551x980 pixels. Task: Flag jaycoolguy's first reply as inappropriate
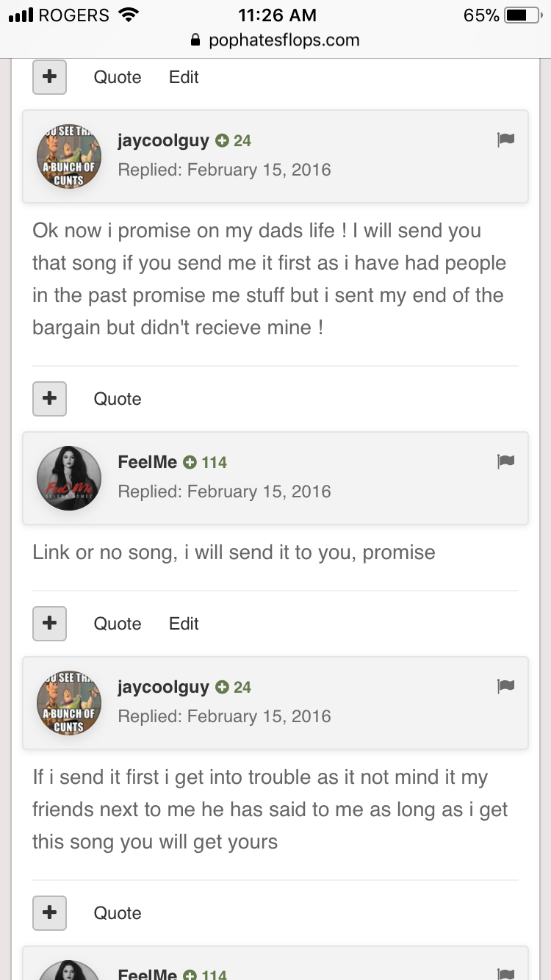pyautogui.click(x=505, y=140)
